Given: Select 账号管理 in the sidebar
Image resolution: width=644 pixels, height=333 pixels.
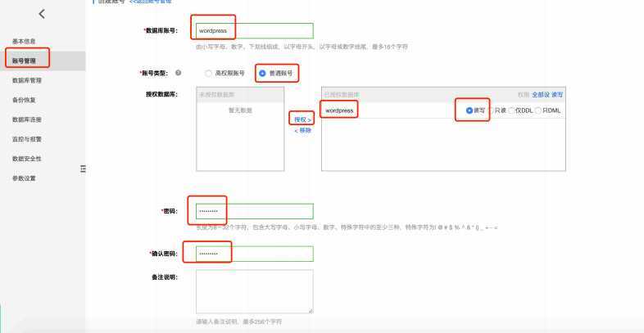Looking at the screenshot, I should pyautogui.click(x=24, y=61).
